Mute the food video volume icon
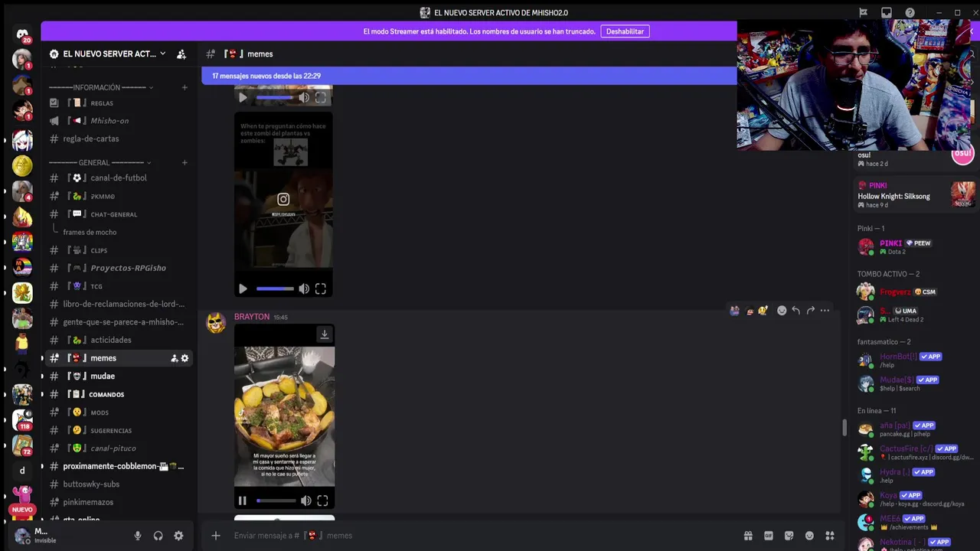980x551 pixels. 305,500
